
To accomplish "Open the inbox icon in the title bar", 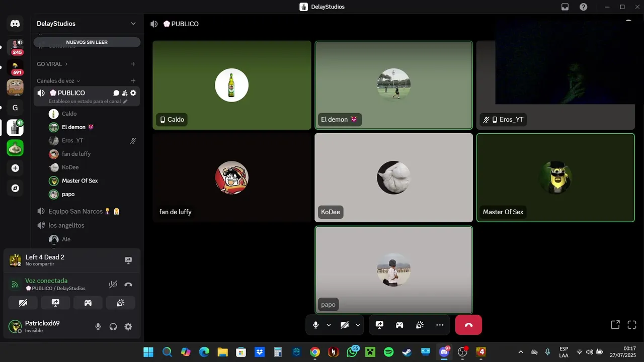I will (x=565, y=7).
